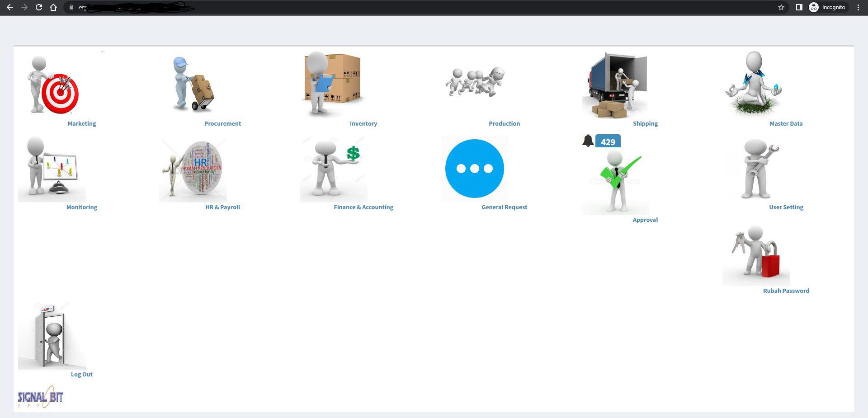
Task: Open the HR & Payroll module
Action: tap(193, 168)
